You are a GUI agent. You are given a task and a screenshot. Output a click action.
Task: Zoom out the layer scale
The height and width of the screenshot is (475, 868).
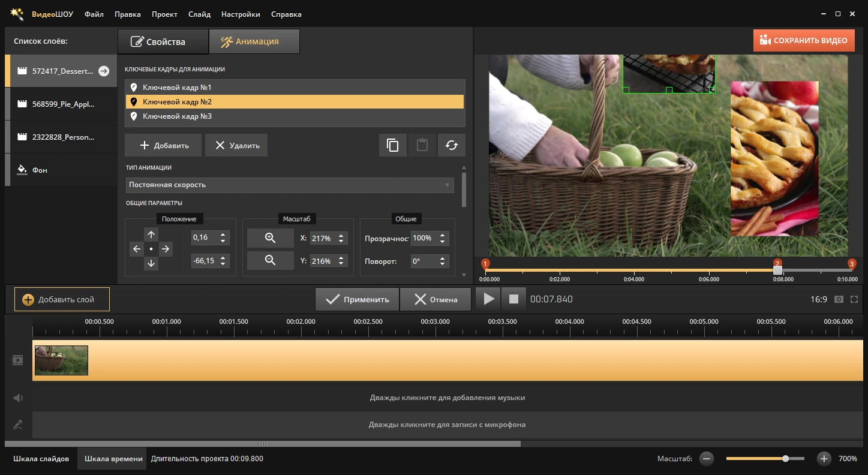(271, 260)
